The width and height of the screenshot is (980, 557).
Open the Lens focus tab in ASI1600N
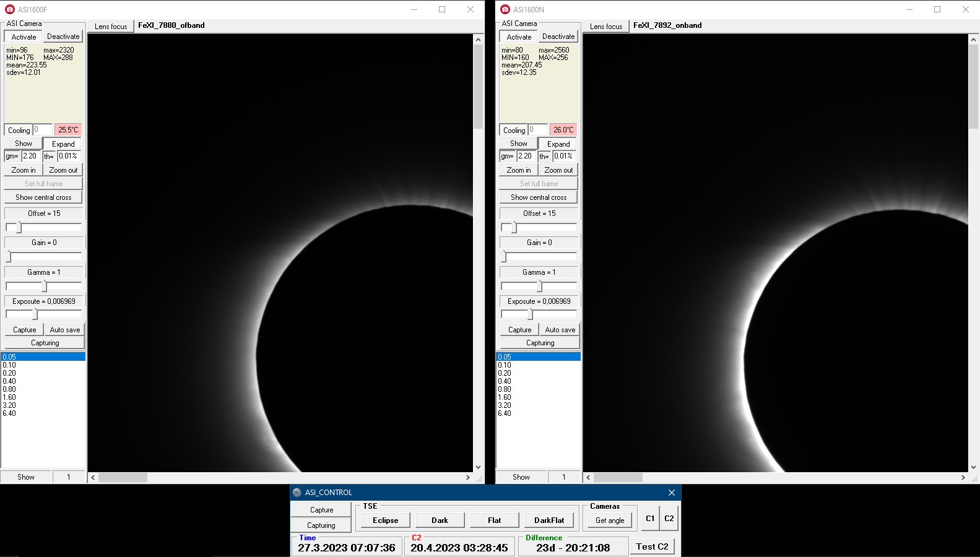[606, 26]
